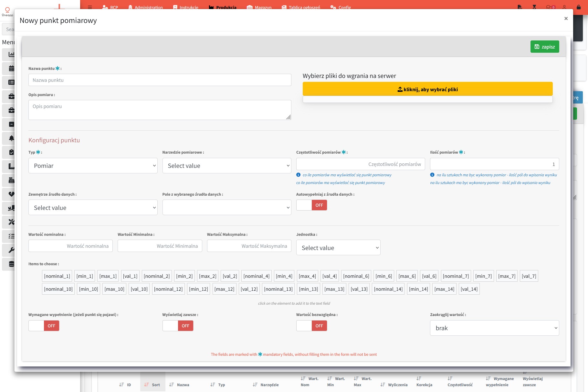This screenshot has height=392, width=588.
Task: Click the unlocked padlock icon in top bar
Action: pos(579,7)
